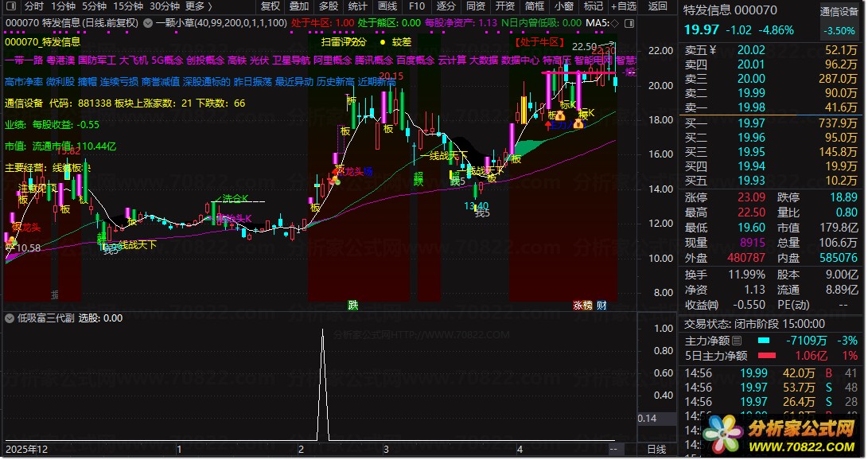The image size is (868, 460).
Task: Click the 云计算 concept tag
Action: 452,60
